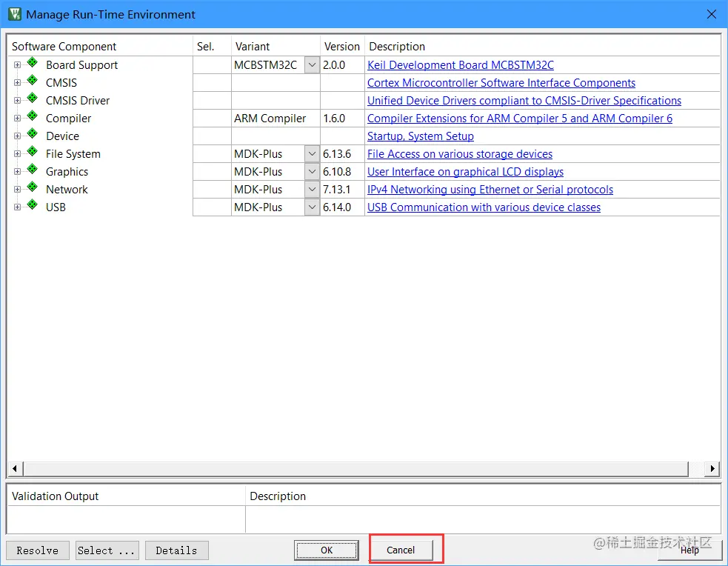Screen dimensions: 728x566
Task: Click the Details button
Action: (177, 550)
